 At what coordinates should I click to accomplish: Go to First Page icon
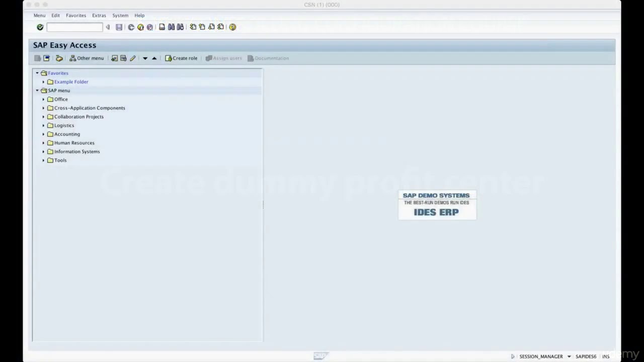point(193,27)
